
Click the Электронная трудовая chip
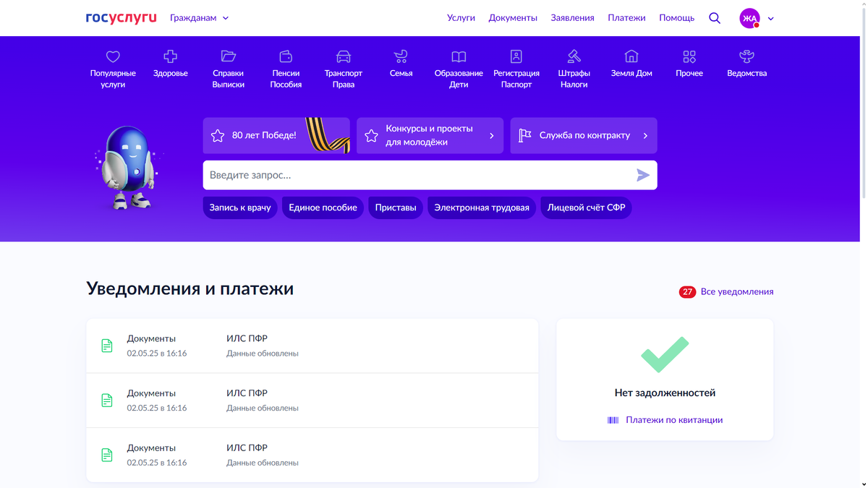[x=482, y=207]
